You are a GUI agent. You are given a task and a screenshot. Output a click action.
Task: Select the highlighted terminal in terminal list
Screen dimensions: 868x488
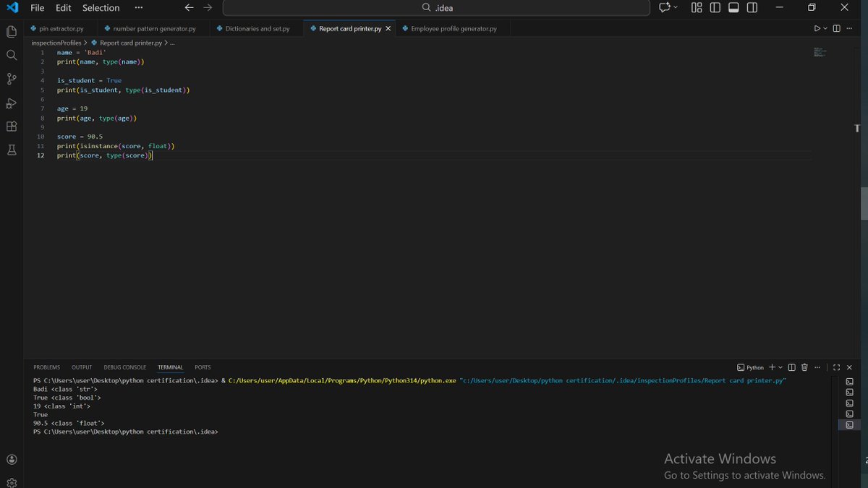pos(849,425)
